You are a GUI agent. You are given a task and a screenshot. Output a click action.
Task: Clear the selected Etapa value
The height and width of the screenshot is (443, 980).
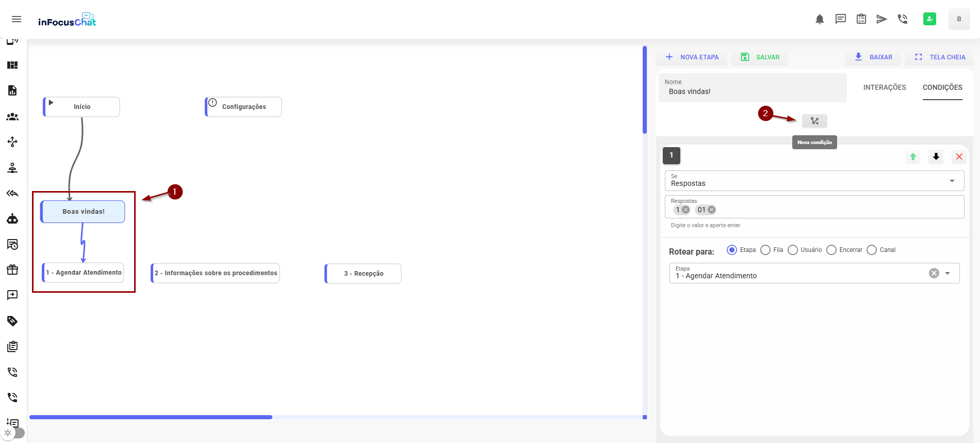coord(934,273)
